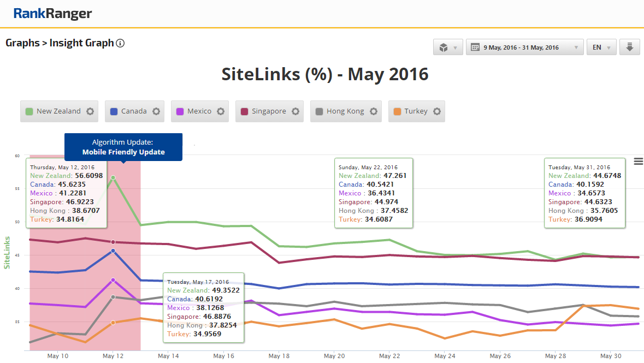Open the chart hamburger context menu
The width and height of the screenshot is (644, 363).
coord(638,162)
